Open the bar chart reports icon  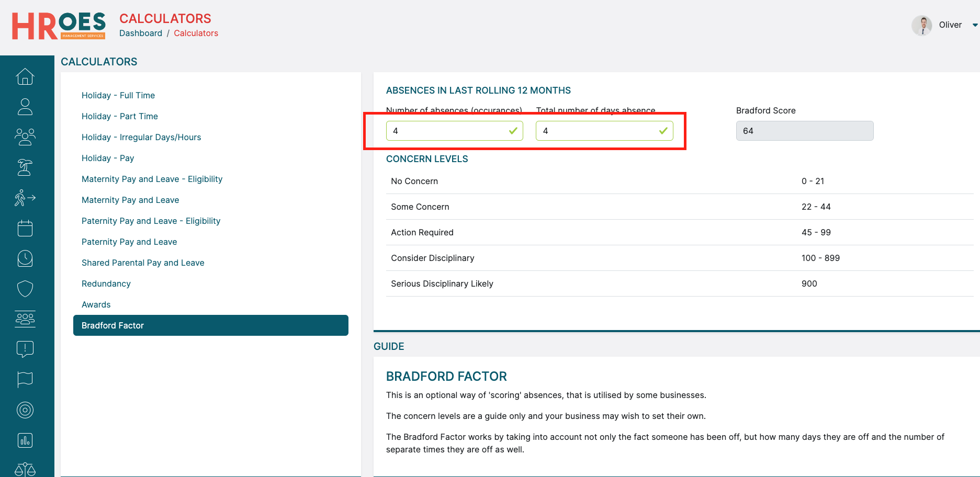25,440
